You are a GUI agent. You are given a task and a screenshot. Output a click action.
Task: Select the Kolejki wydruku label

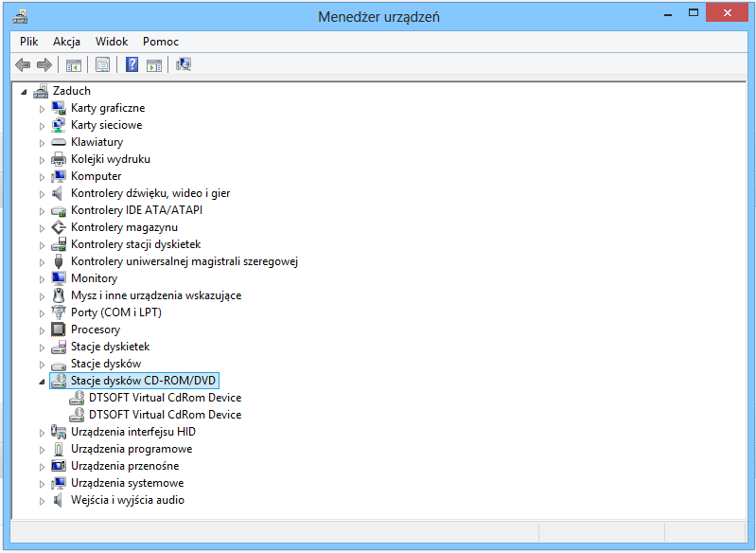tap(111, 159)
